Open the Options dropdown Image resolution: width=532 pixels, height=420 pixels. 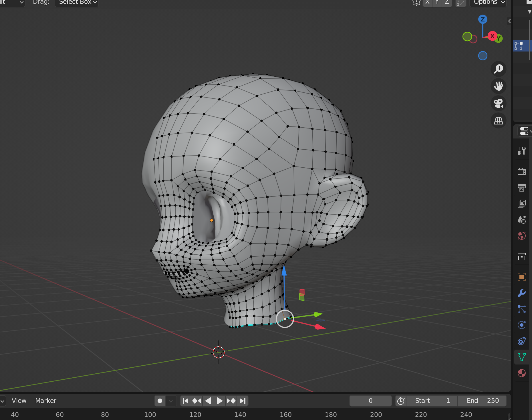pyautogui.click(x=488, y=2)
